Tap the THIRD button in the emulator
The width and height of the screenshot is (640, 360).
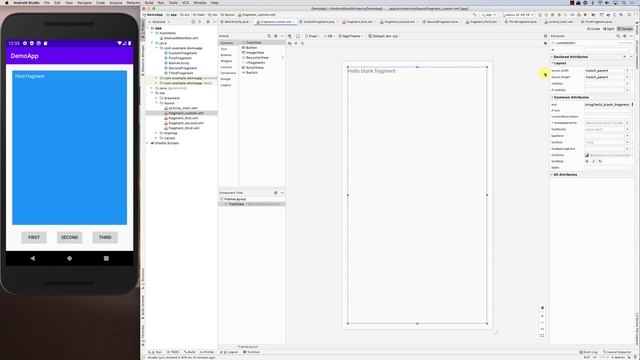tap(105, 237)
